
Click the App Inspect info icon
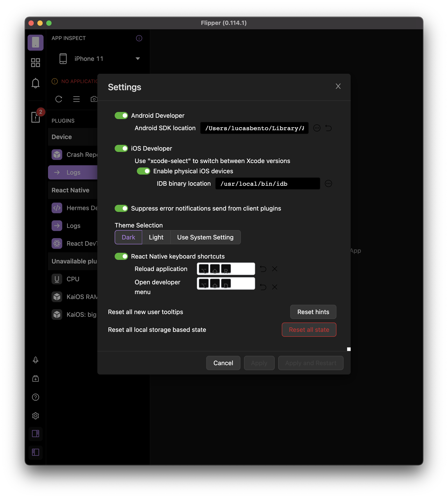pos(139,38)
